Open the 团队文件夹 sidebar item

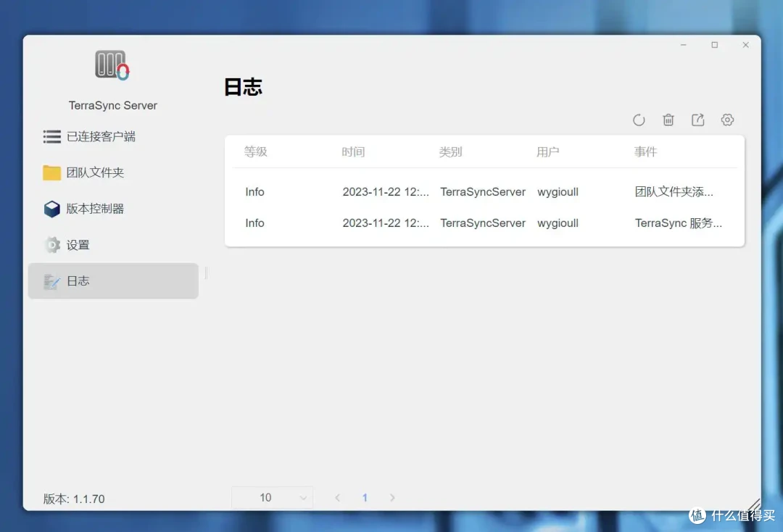pos(113,173)
